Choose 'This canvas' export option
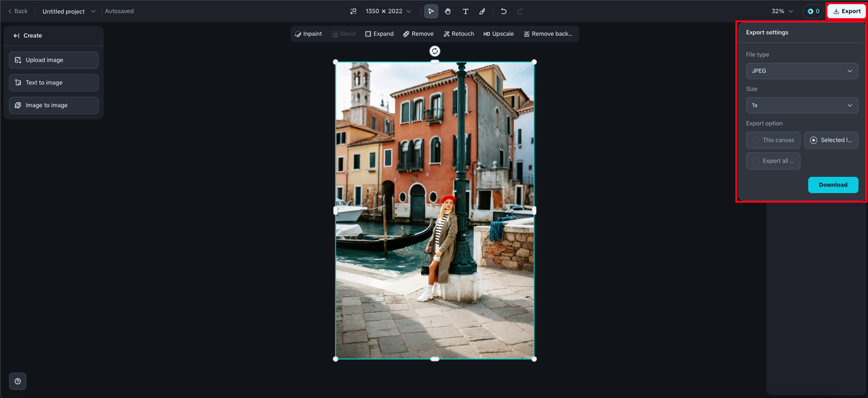The image size is (868, 398). point(773,140)
